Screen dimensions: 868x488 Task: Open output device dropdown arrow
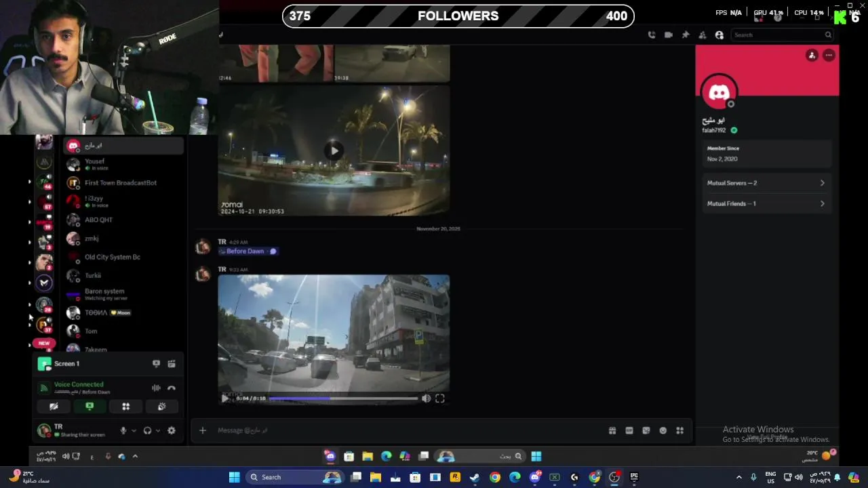(158, 430)
